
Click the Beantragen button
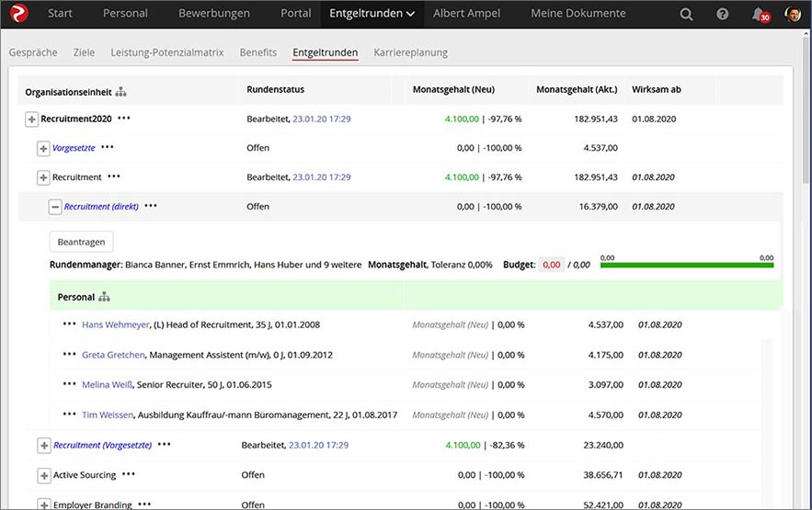pos(81,242)
